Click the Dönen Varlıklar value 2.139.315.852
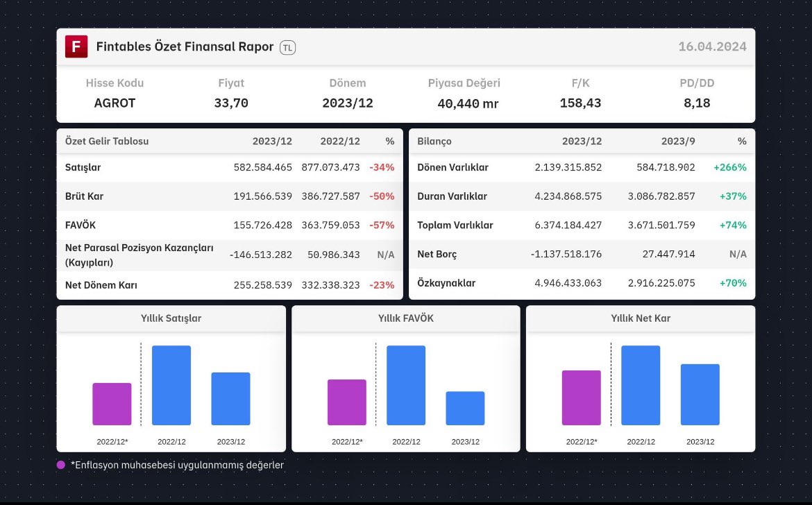 coord(568,167)
